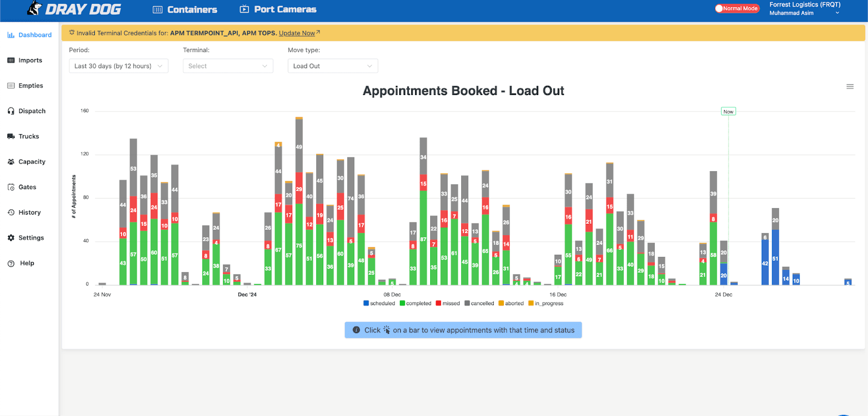Expand the Terminal select dropdown
This screenshot has width=868, height=416.
tap(228, 66)
